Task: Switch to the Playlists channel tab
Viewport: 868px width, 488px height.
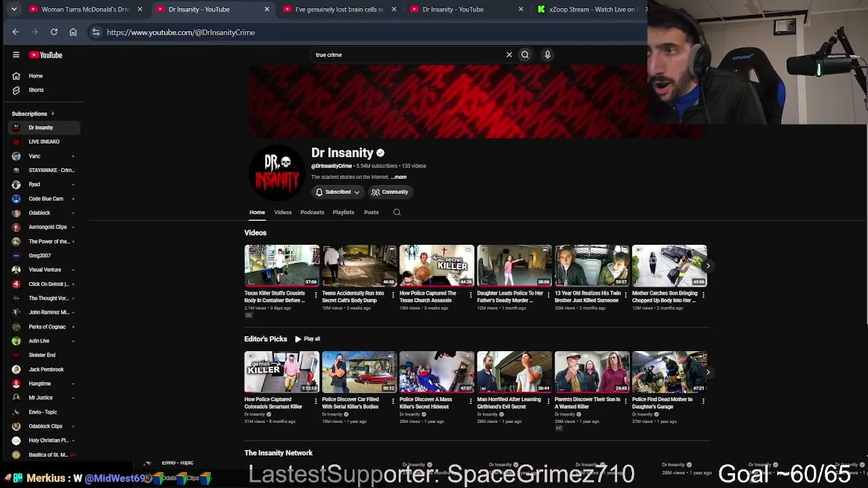Action: pyautogui.click(x=343, y=212)
